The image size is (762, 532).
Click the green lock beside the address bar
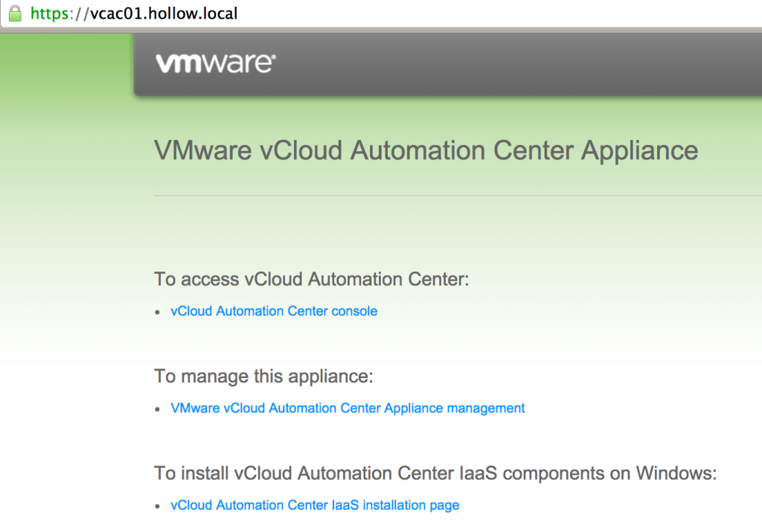[x=15, y=13]
